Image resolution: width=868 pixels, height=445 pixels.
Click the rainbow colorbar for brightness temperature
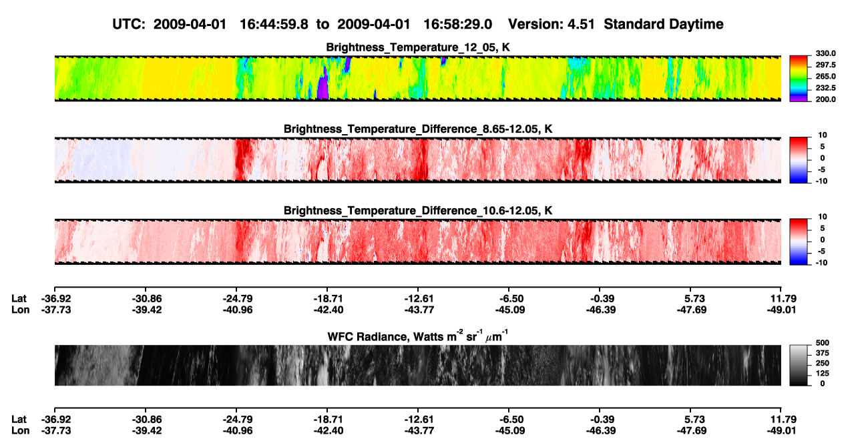click(x=798, y=79)
